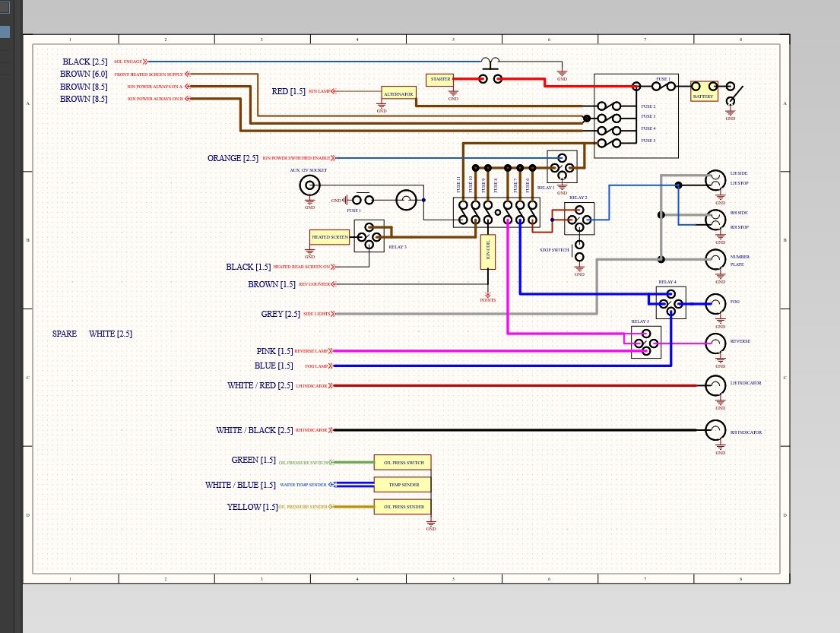
Task: Click the SPARE text label
Action: [65, 334]
